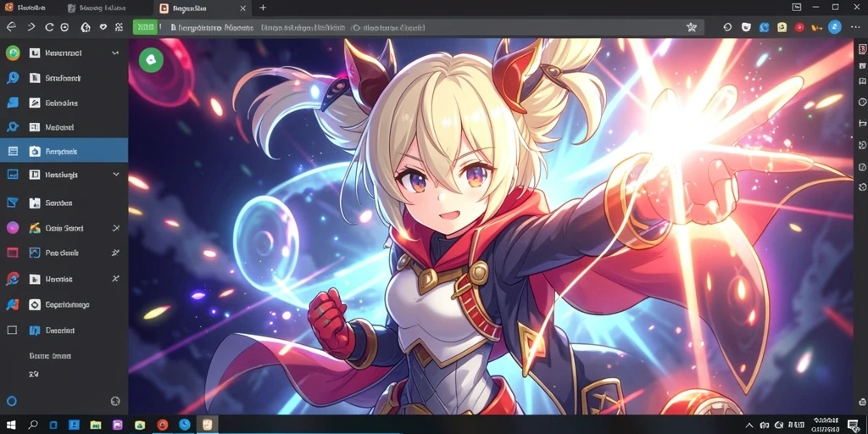Open the red circle extension icon

pyautogui.click(x=799, y=26)
